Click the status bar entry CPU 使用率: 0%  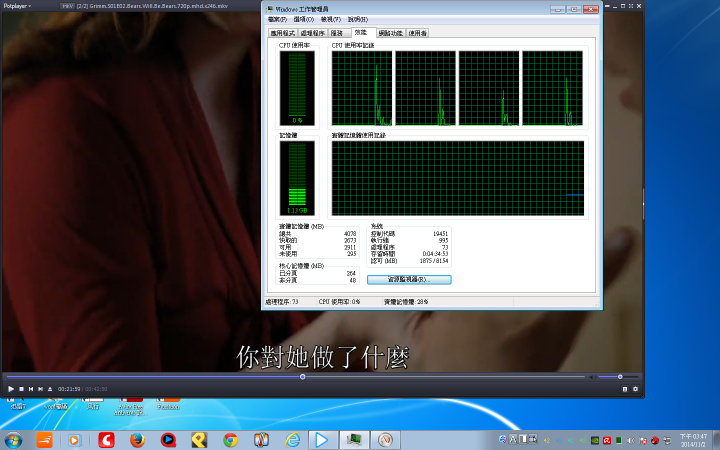[339, 302]
